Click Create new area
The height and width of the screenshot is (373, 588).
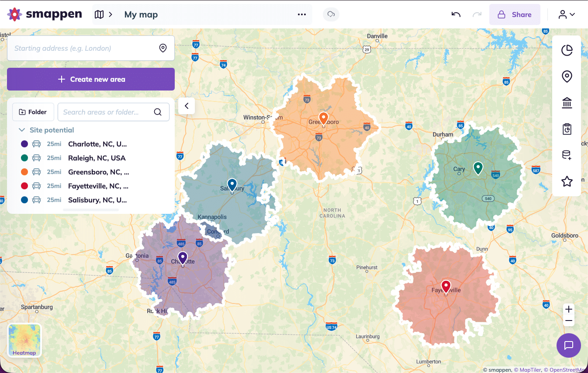point(90,79)
